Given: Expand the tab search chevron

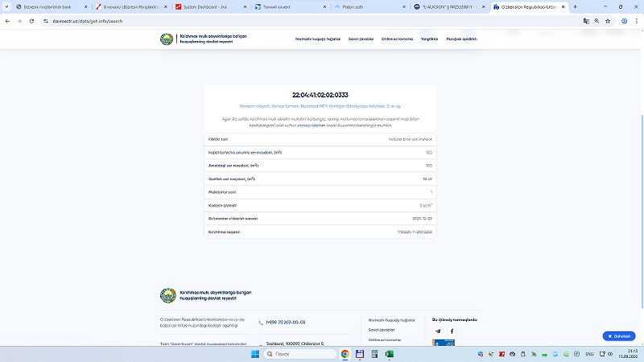Looking at the screenshot, I should 6,6.
